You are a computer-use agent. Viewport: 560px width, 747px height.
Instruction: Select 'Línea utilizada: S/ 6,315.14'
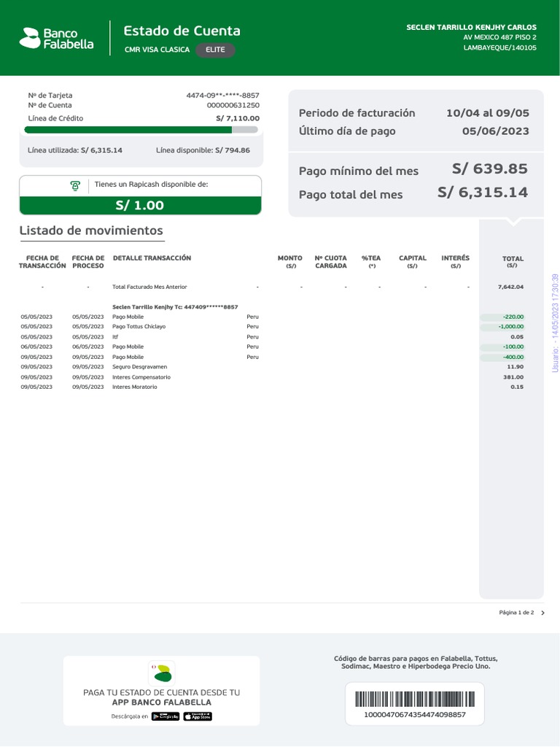pos(75,150)
